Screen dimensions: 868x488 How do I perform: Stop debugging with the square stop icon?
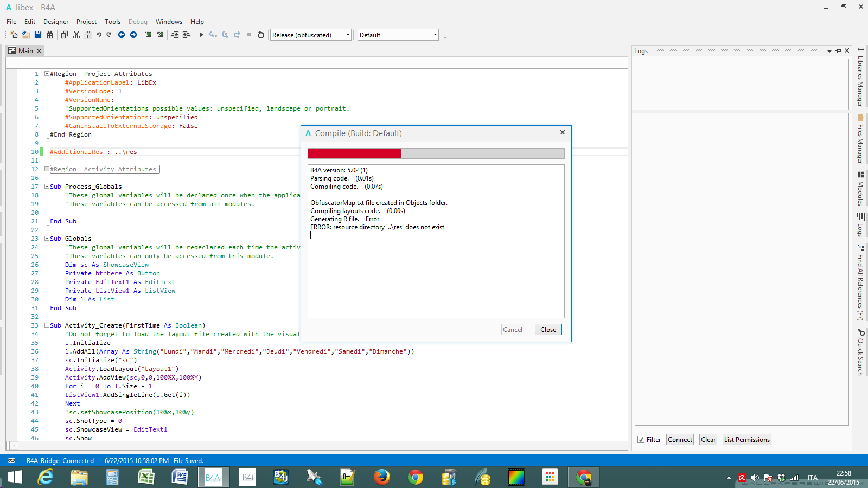click(249, 35)
